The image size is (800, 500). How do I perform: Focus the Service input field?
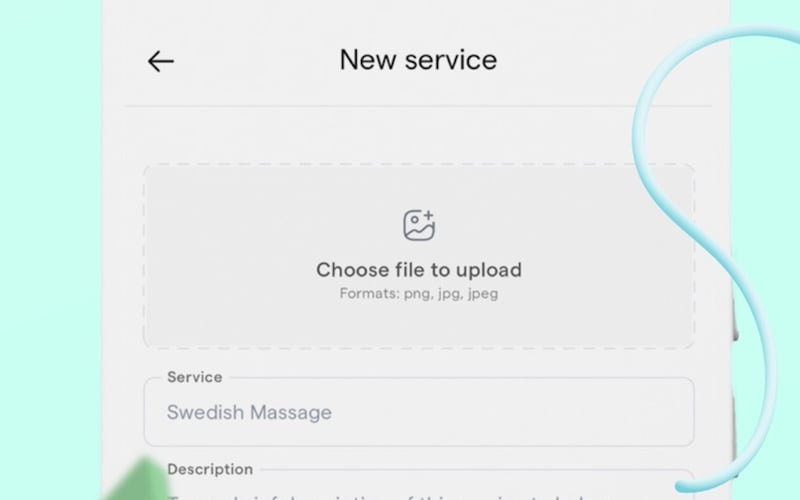click(419, 412)
